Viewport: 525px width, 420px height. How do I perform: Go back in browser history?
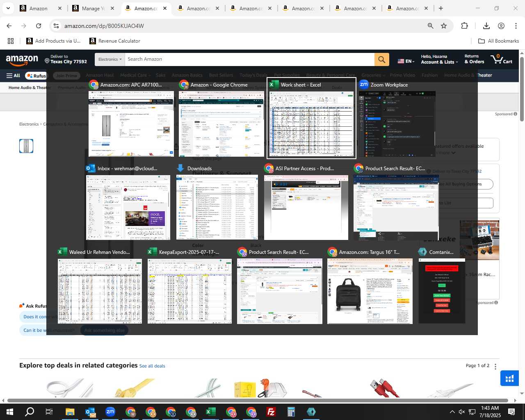9,26
